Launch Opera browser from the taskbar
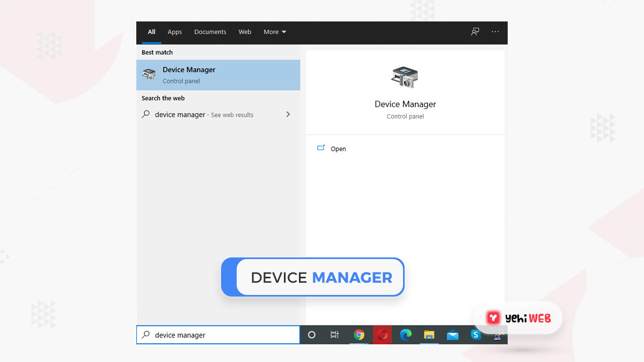This screenshot has width=644, height=362. click(x=383, y=335)
